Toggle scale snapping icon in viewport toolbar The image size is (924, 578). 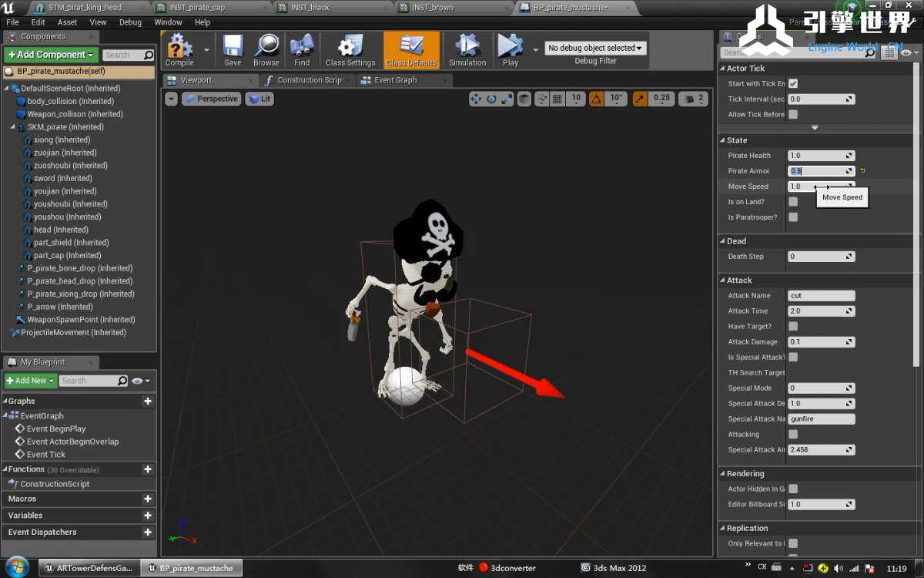point(641,99)
